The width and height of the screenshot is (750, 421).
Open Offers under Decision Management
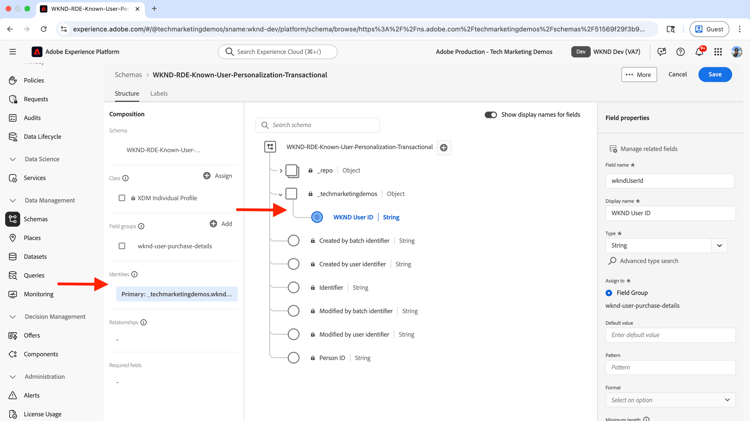point(32,335)
